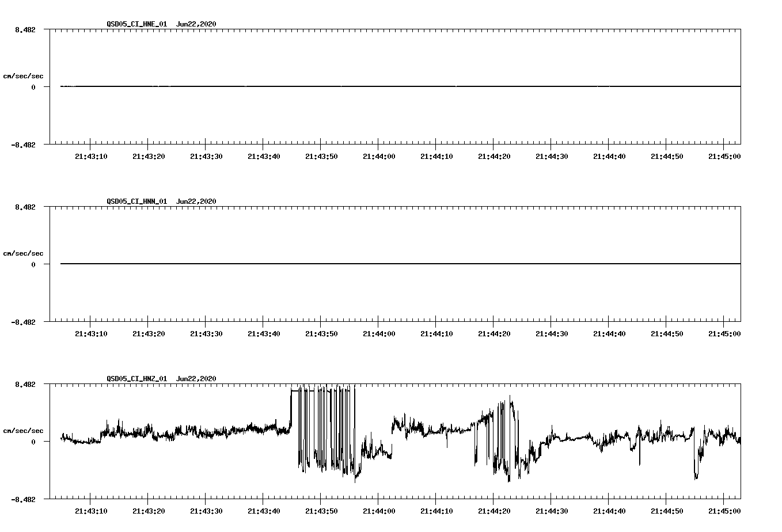The image size is (782, 532).
Task: Click the -8.482 lower limit on HNE plot
Action: point(24,145)
